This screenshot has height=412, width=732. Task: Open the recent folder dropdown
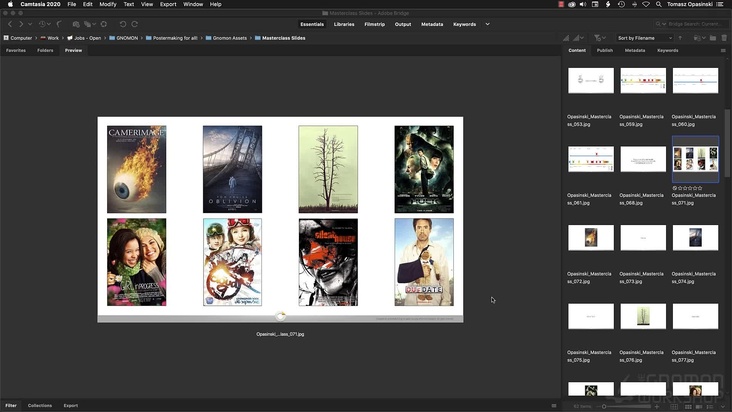(x=699, y=38)
